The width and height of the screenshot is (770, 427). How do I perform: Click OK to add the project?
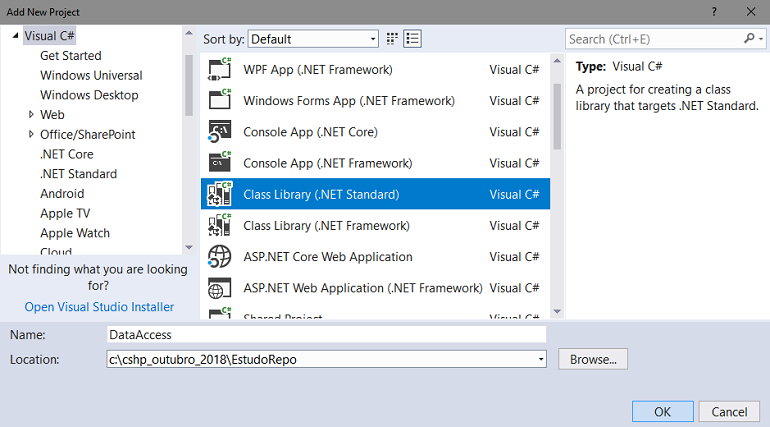point(662,411)
